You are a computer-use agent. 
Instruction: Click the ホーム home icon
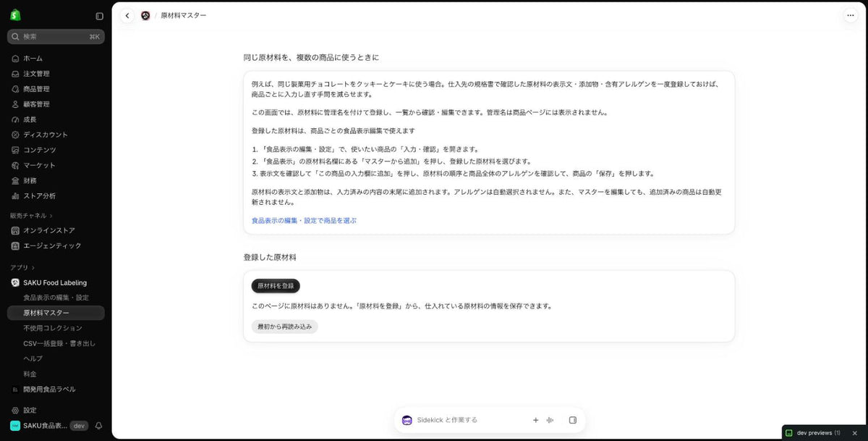[15, 59]
